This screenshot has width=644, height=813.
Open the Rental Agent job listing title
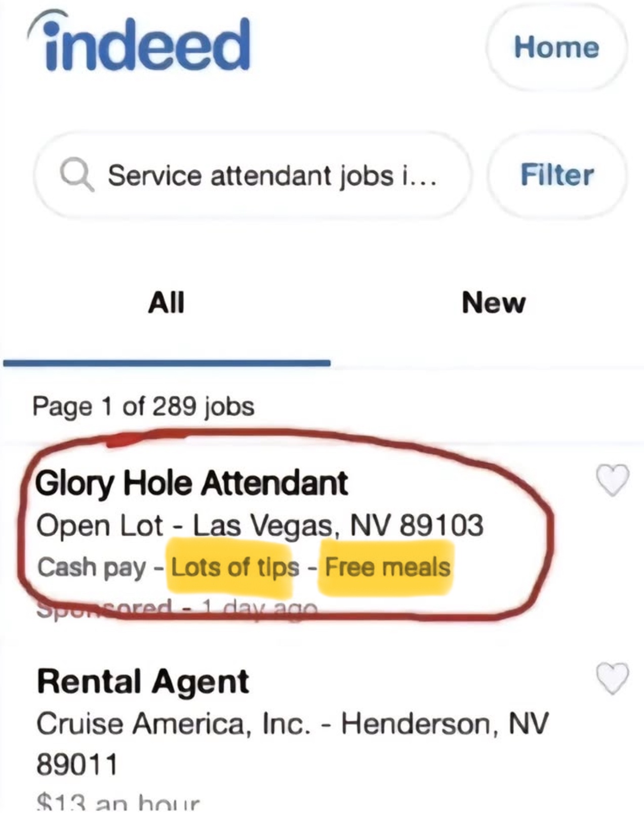click(143, 681)
